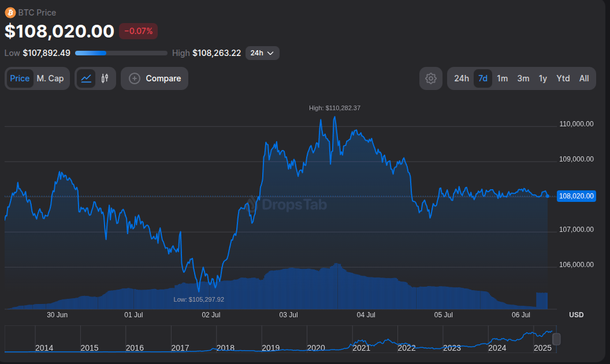
Task: Click the BTC Price label
Action: pyautogui.click(x=37, y=13)
